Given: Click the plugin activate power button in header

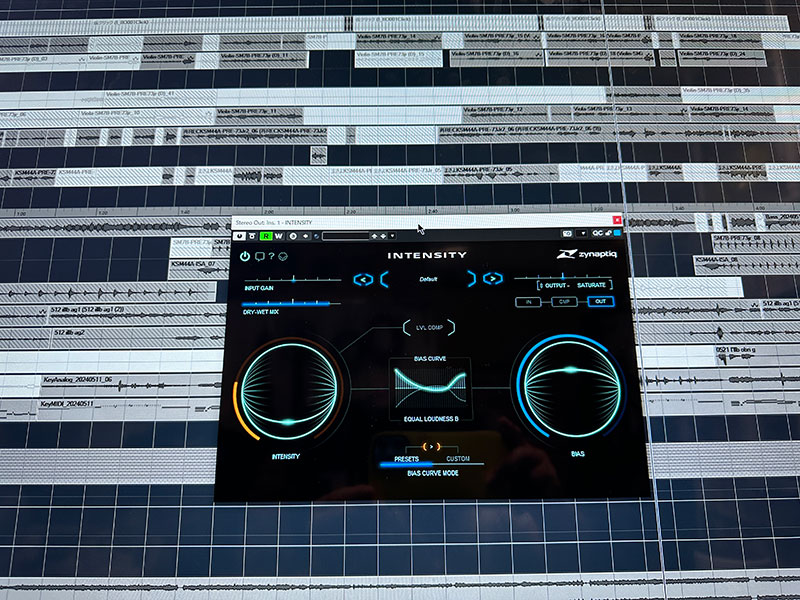Looking at the screenshot, I should coord(239,236).
